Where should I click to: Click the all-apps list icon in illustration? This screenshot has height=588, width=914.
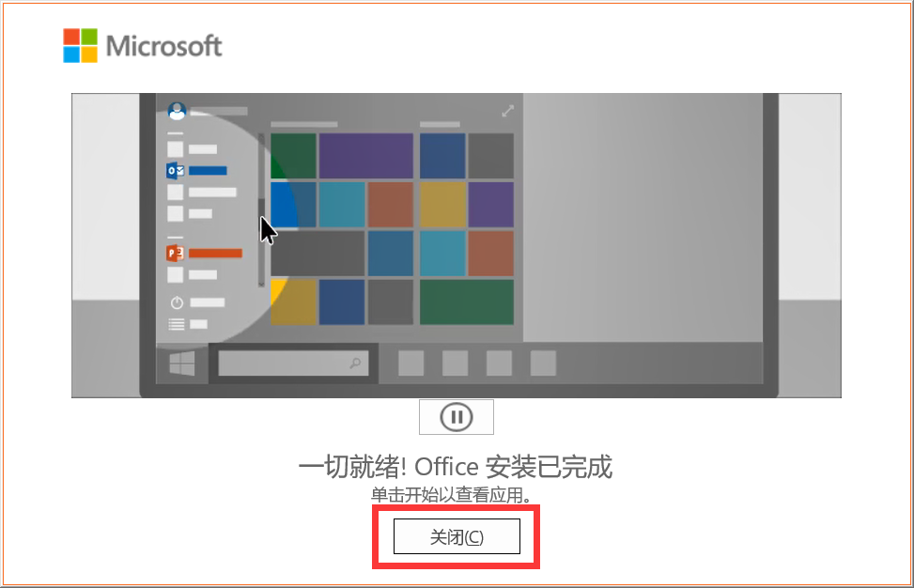point(177,324)
